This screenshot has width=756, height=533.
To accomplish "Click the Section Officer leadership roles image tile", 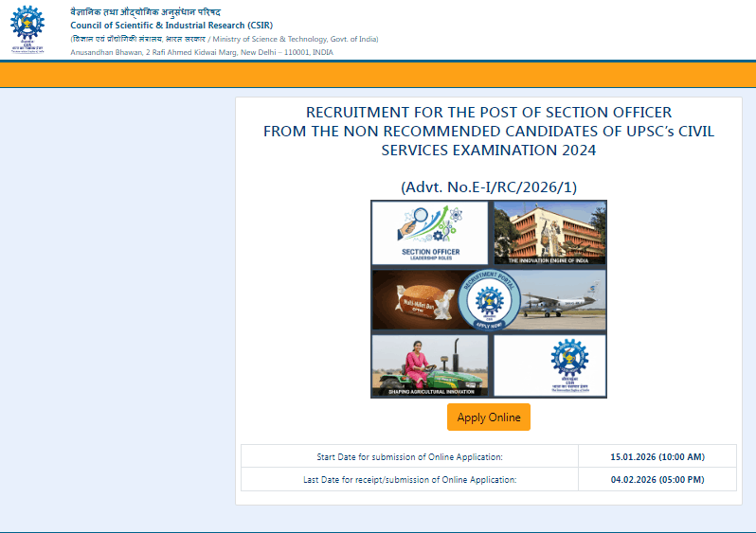I will click(x=430, y=233).
